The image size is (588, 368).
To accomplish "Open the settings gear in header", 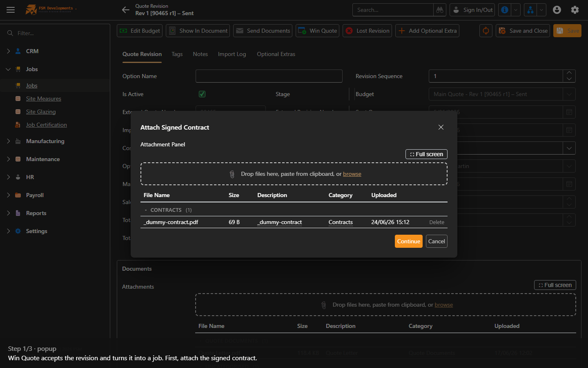I will coord(575,10).
